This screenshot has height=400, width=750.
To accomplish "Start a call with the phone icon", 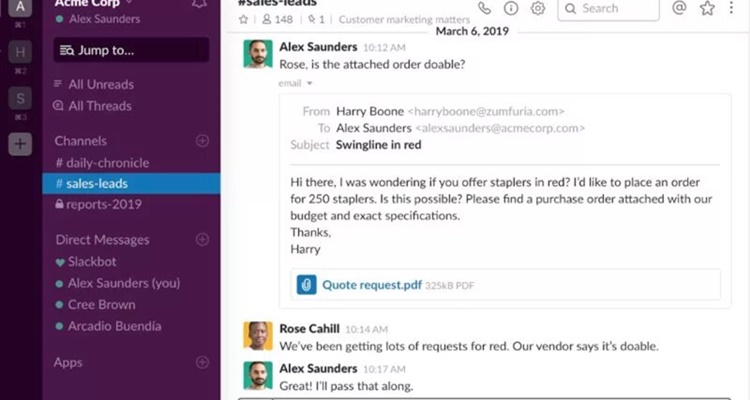I will coord(485,8).
